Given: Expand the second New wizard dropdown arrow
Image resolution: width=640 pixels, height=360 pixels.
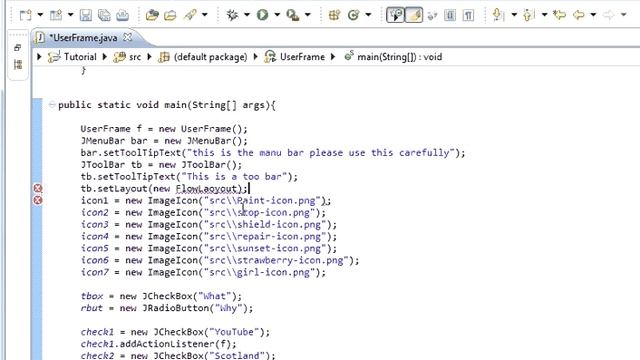Looking at the screenshot, I should point(70,15).
